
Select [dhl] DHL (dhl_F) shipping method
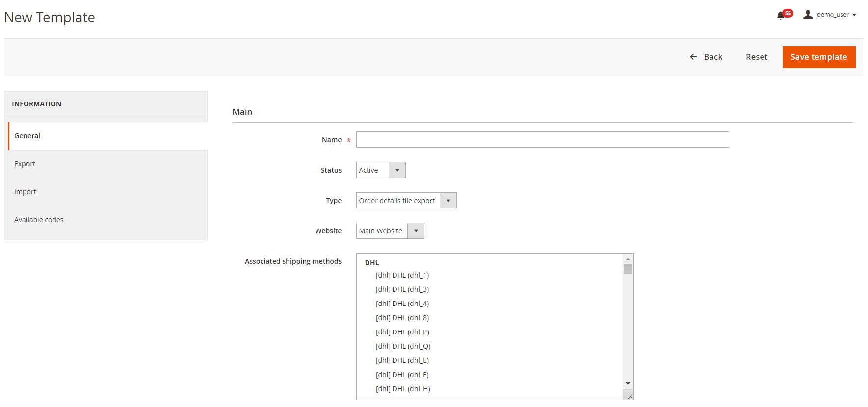pos(402,375)
